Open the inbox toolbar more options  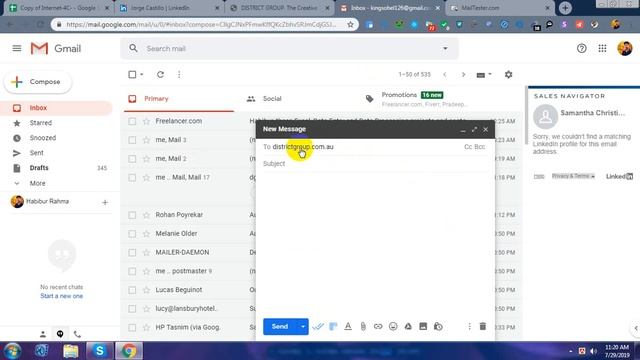point(179,75)
